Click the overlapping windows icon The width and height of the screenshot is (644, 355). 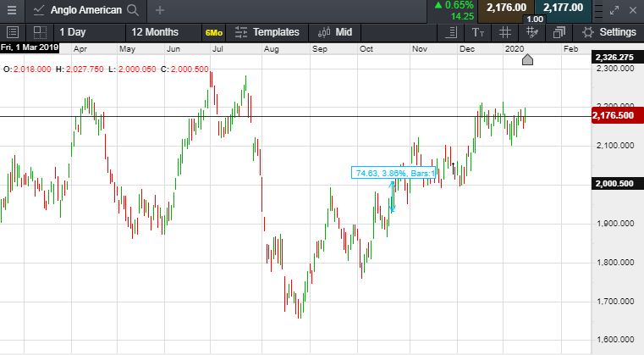(559, 32)
